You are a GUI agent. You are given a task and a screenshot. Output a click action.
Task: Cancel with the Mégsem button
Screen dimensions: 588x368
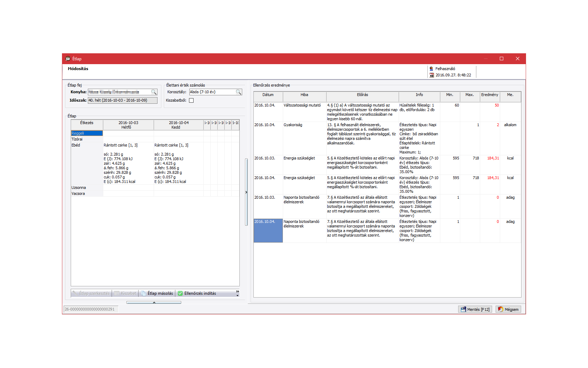(508, 309)
